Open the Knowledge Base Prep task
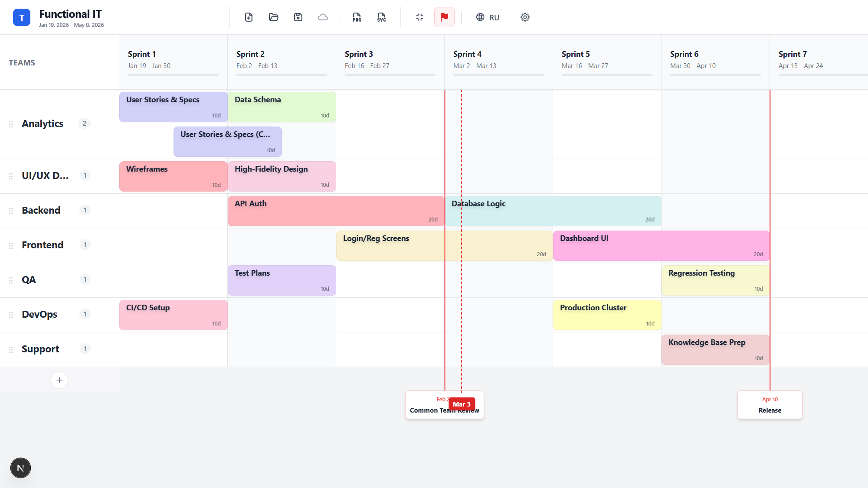This screenshot has height=488, width=868. tap(716, 350)
